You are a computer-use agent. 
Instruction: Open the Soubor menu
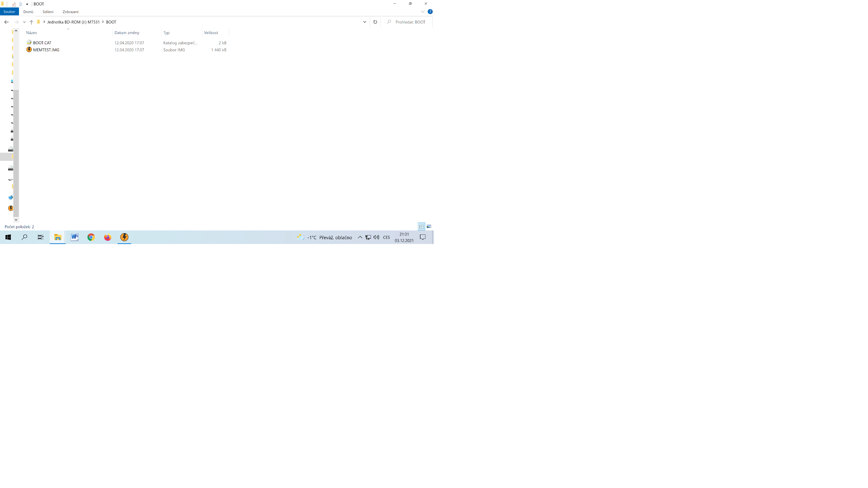(x=9, y=12)
